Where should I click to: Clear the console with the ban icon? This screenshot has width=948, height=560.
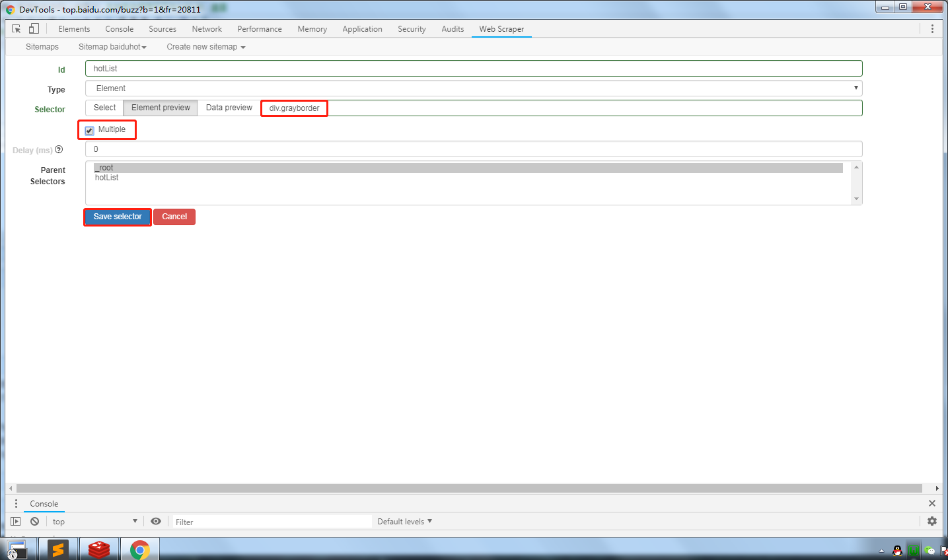click(34, 522)
